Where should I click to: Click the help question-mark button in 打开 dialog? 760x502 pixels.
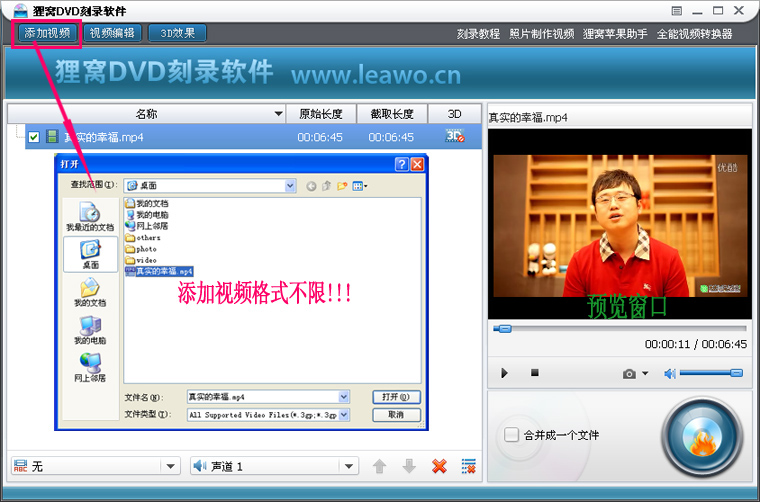point(402,164)
